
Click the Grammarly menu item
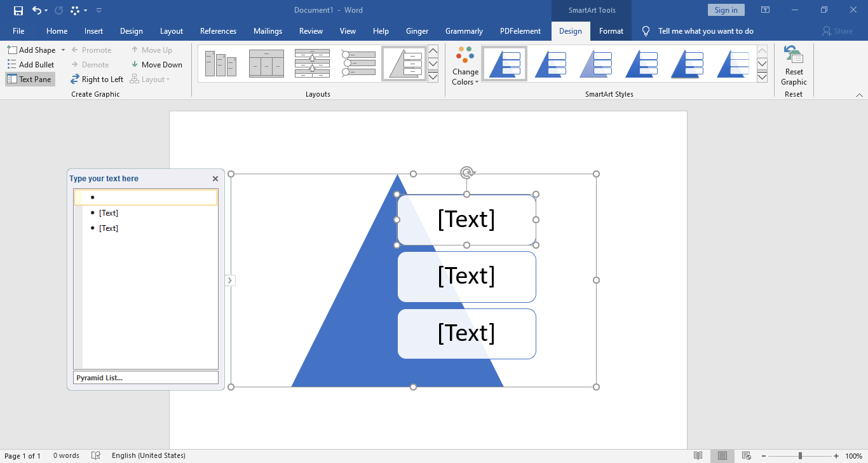pos(464,31)
